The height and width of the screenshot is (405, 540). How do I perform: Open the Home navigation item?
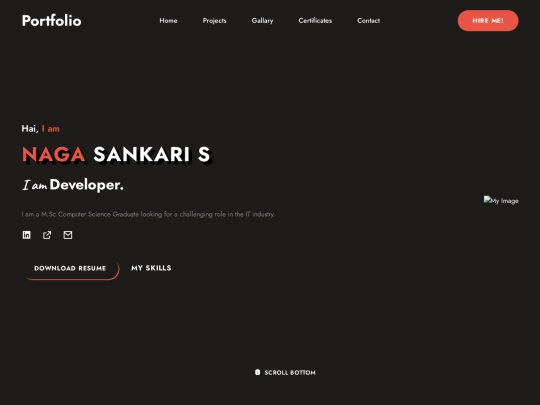(168, 21)
